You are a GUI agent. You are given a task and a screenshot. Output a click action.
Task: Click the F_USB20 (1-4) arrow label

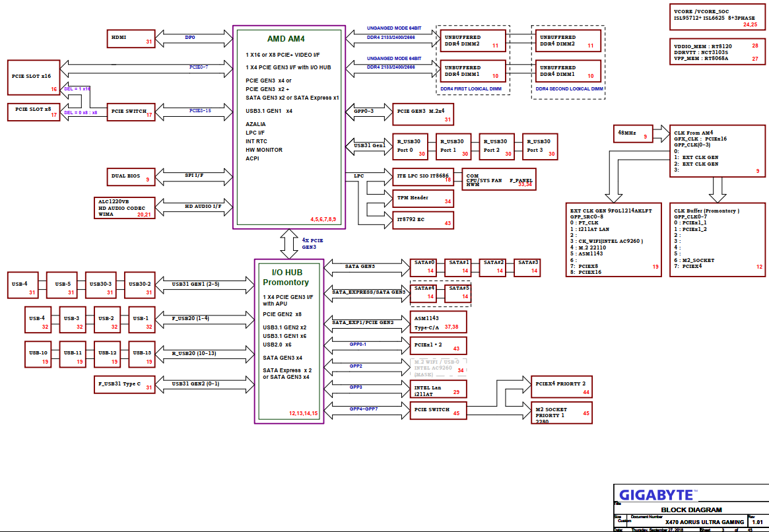190,319
